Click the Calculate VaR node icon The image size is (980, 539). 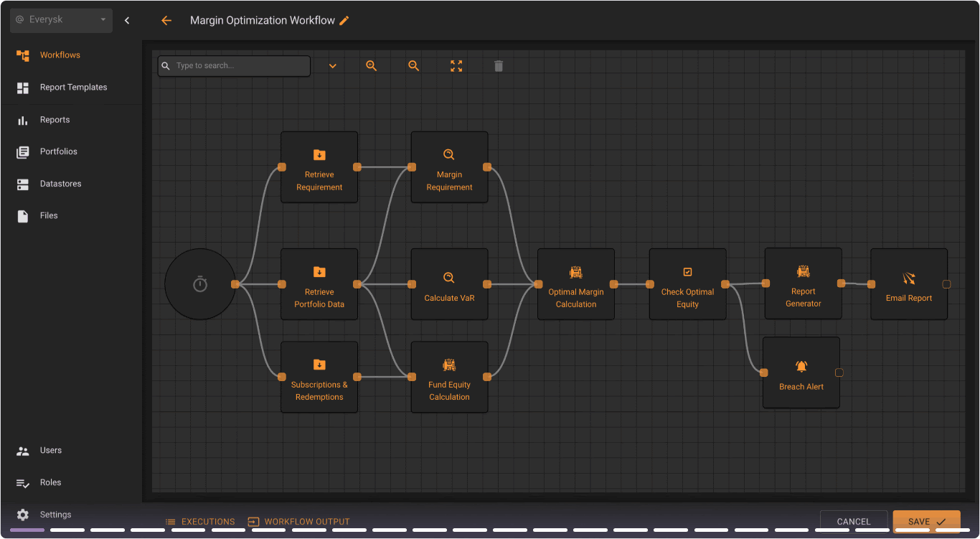click(x=449, y=278)
